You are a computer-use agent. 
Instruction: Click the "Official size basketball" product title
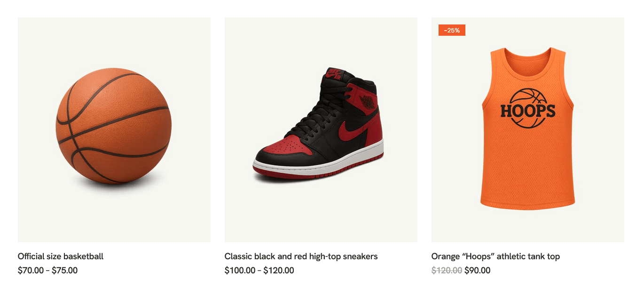coord(61,256)
